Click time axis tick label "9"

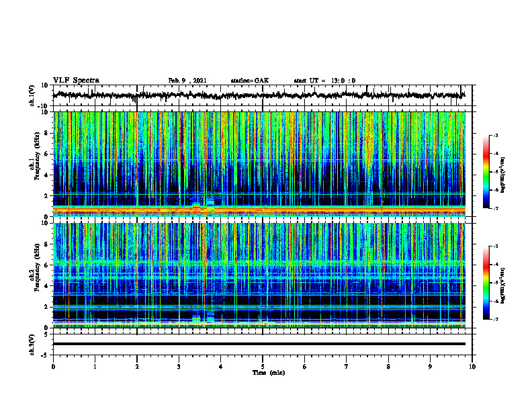(430, 367)
